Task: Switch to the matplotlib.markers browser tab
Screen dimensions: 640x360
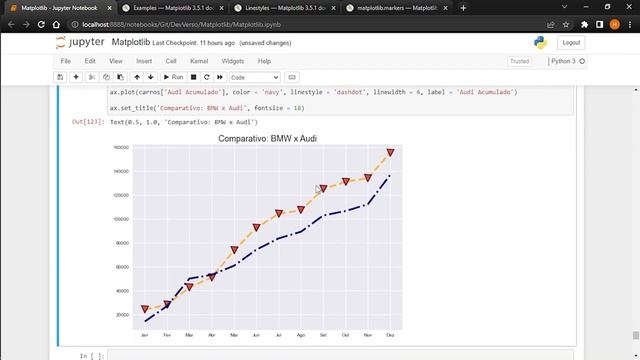Action: [x=397, y=8]
